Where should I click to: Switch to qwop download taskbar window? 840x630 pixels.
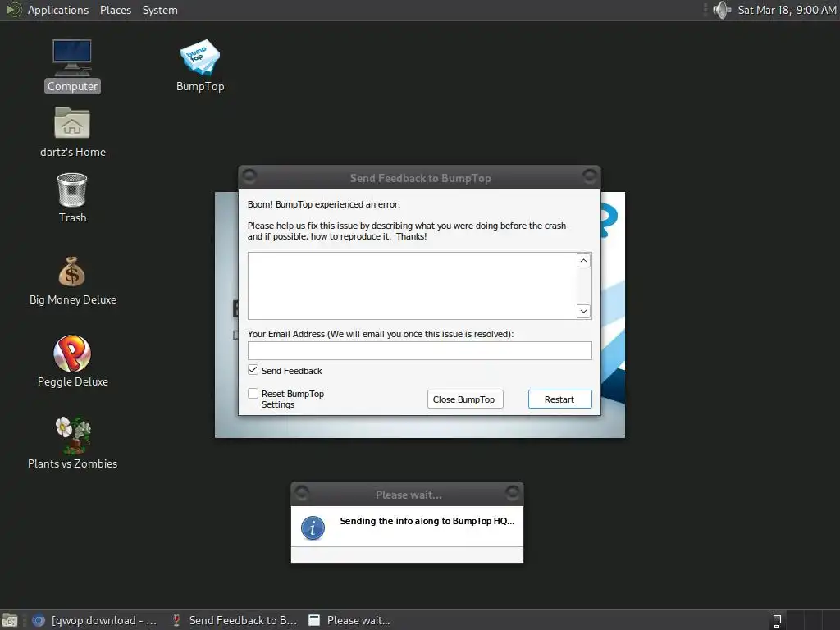point(95,620)
